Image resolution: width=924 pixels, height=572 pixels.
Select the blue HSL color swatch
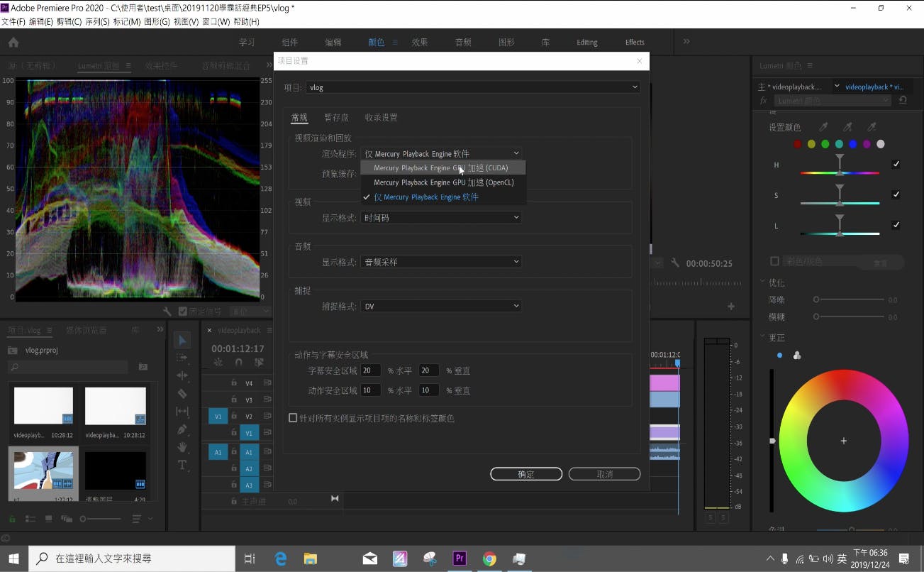pos(852,144)
